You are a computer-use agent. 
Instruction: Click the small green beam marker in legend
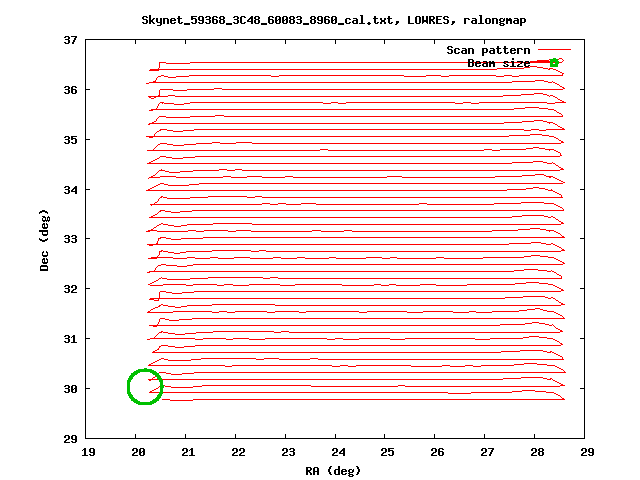[x=554, y=62]
